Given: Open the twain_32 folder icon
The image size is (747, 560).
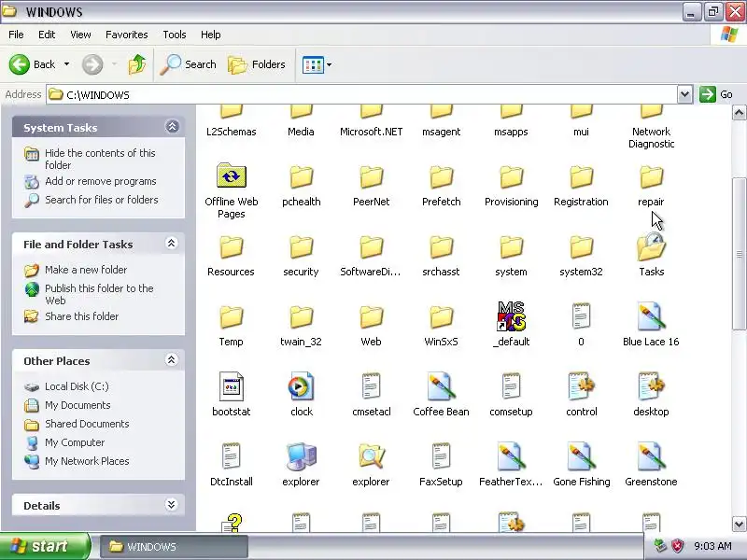Looking at the screenshot, I should pyautogui.click(x=301, y=316).
